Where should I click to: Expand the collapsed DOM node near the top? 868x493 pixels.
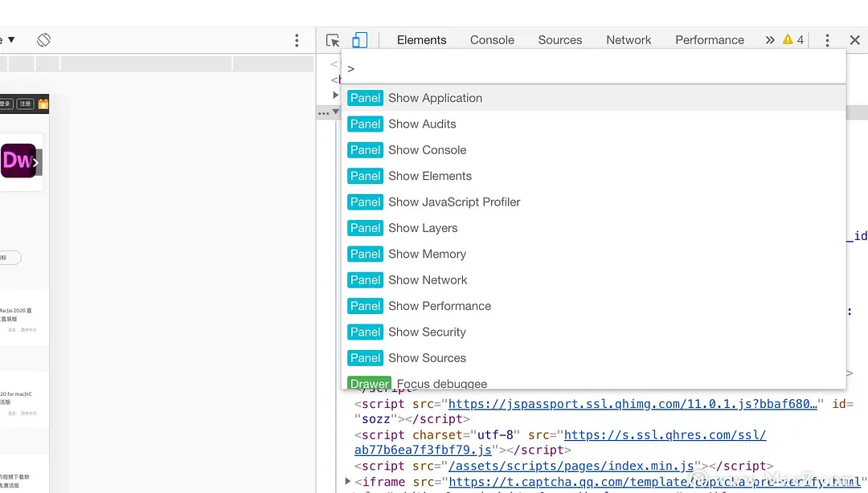[x=335, y=96]
